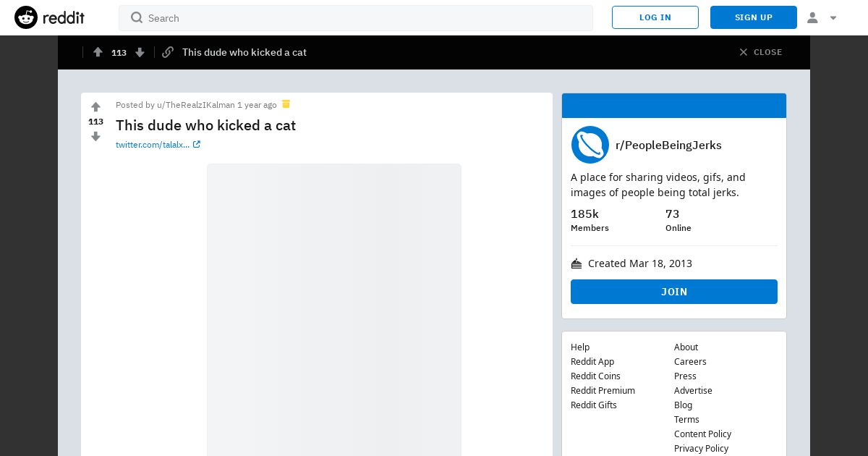868x456 pixels.
Task: Open the user account icon menu
Action: click(812, 17)
